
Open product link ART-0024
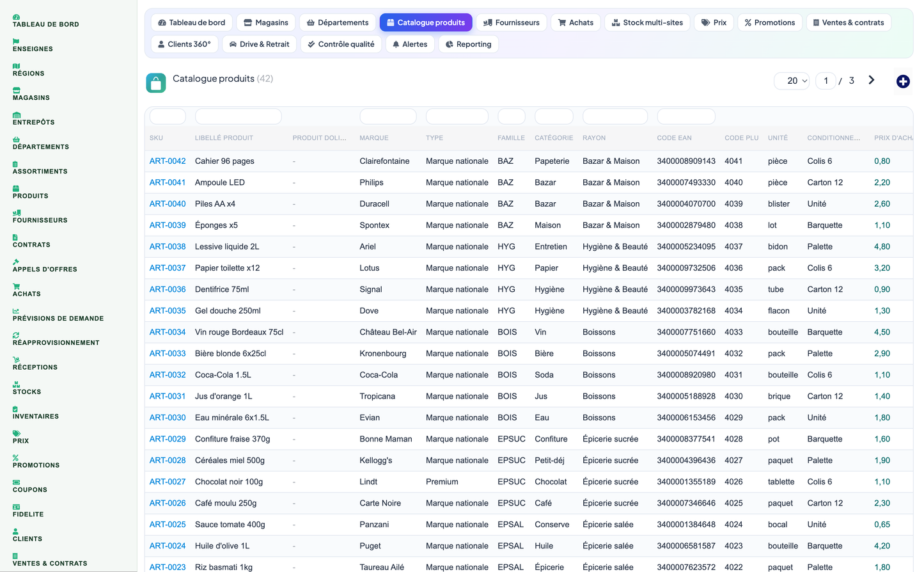(x=168, y=546)
